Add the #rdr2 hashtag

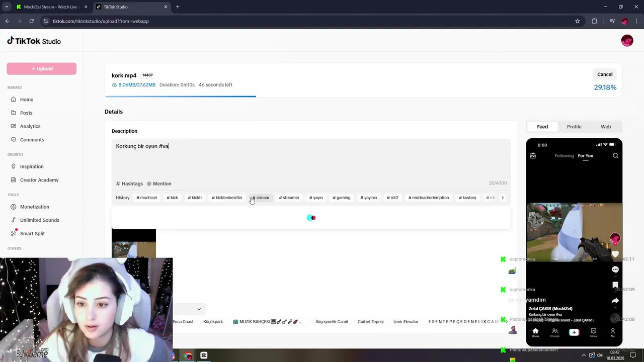click(392, 198)
